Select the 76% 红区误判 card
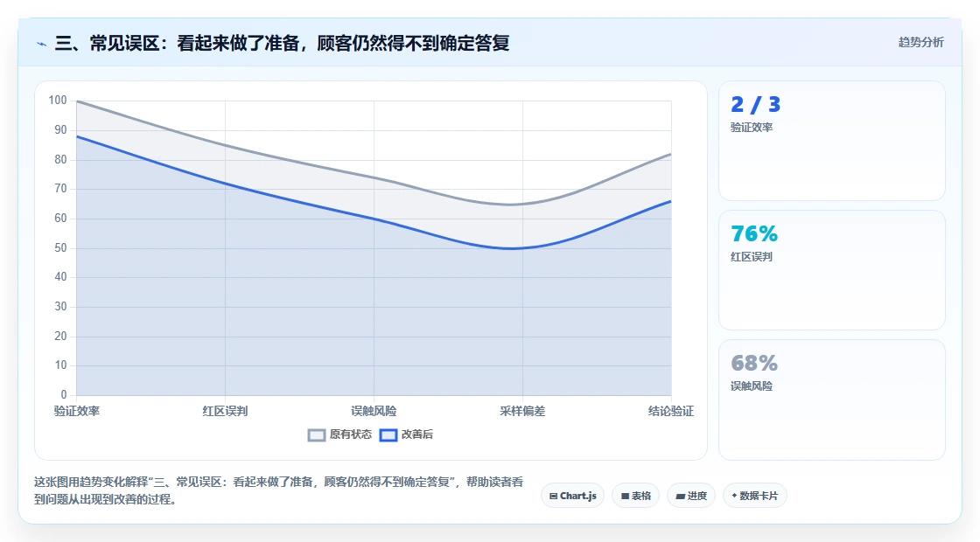980x542 pixels. click(832, 270)
